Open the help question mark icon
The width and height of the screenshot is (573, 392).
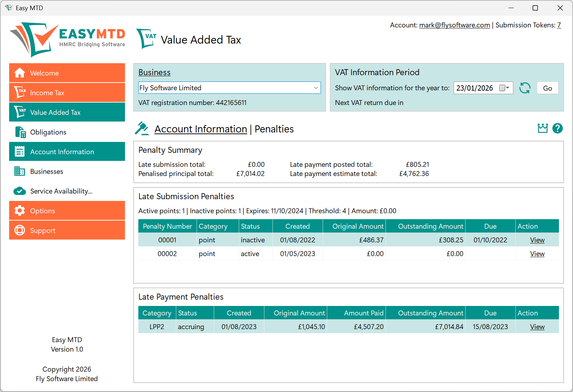point(557,129)
